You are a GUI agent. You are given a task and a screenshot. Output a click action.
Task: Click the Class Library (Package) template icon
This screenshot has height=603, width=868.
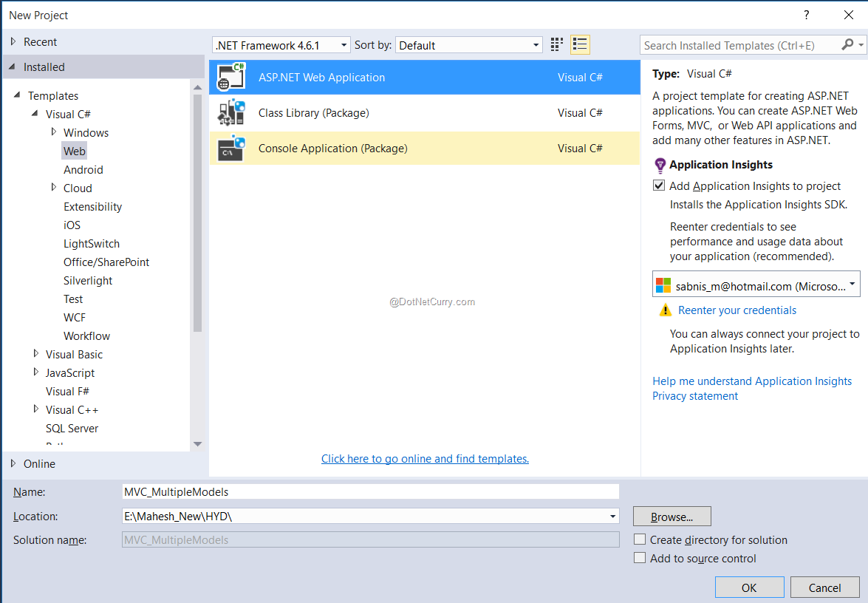point(230,112)
